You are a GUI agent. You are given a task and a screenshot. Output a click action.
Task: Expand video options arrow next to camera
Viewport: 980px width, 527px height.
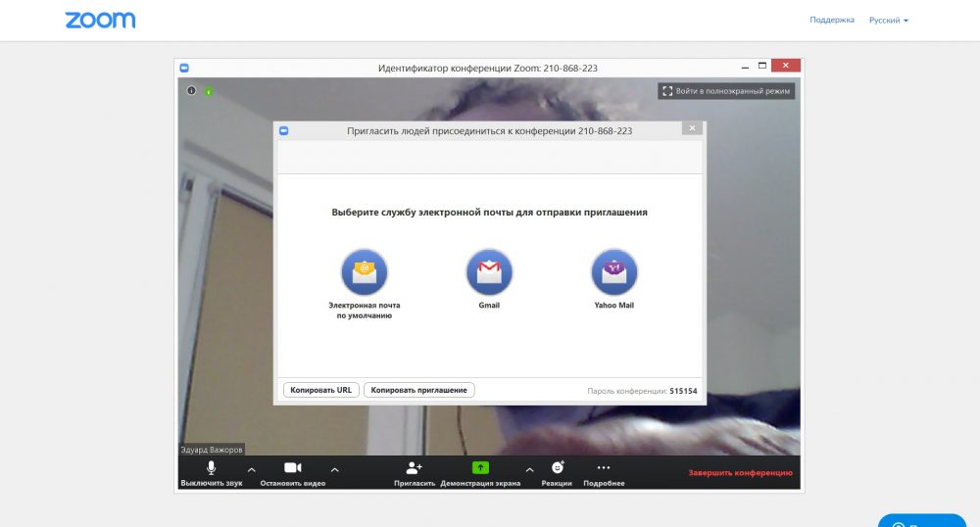pos(334,469)
